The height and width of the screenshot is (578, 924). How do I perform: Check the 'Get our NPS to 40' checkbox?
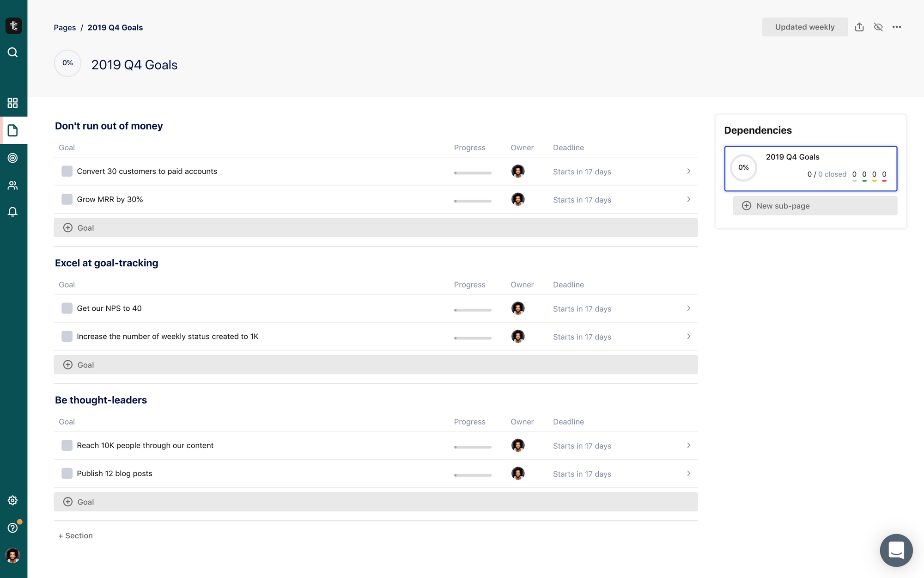[67, 308]
